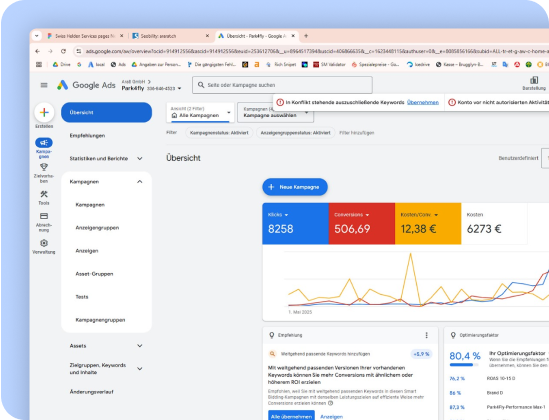Click the lightbulb icon on Optimierungsfaktor card

coord(453,335)
